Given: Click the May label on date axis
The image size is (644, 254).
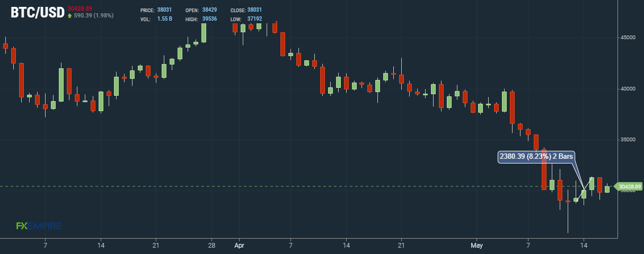Looking at the screenshot, I should pyautogui.click(x=478, y=246).
